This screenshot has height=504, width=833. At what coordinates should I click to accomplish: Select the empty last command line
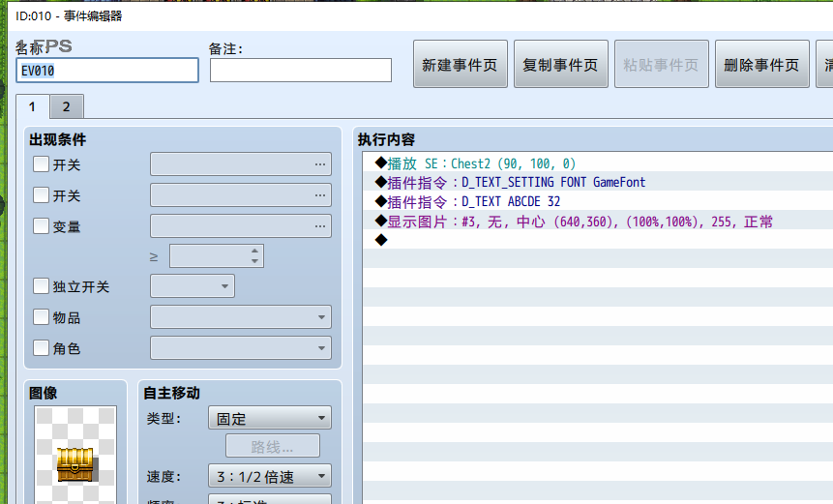598,240
